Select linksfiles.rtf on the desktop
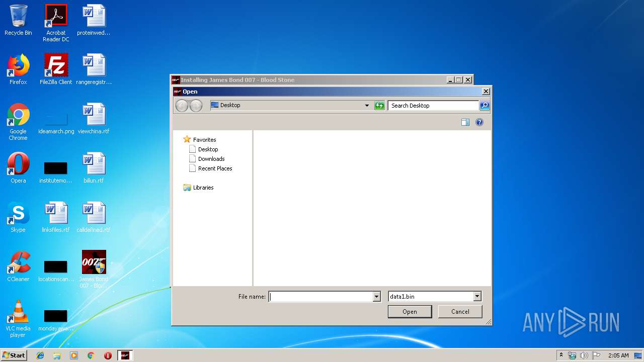The width and height of the screenshot is (644, 362). click(x=56, y=217)
